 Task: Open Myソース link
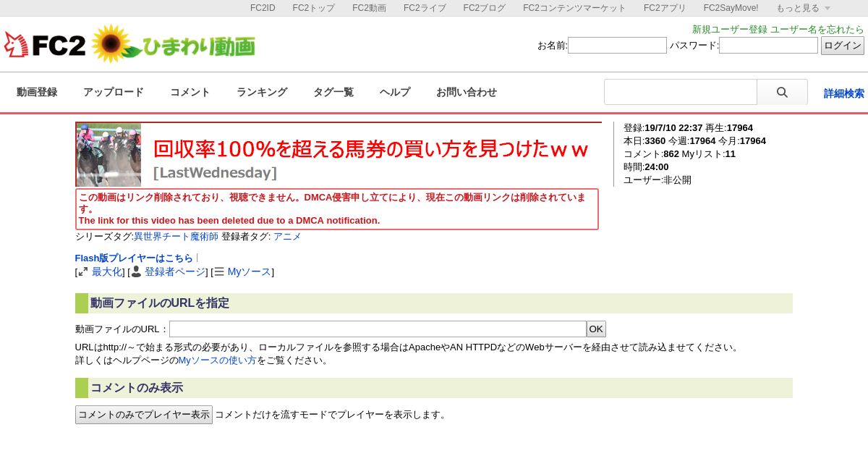point(250,272)
